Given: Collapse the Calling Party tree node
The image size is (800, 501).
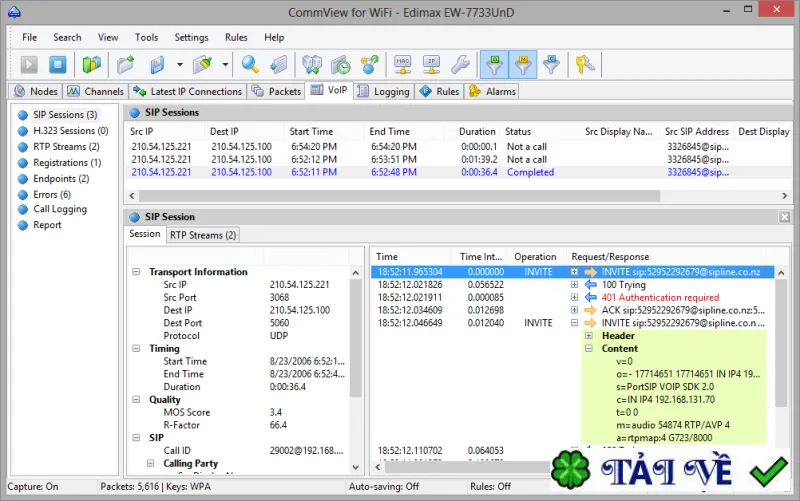Looking at the screenshot, I should click(151, 463).
